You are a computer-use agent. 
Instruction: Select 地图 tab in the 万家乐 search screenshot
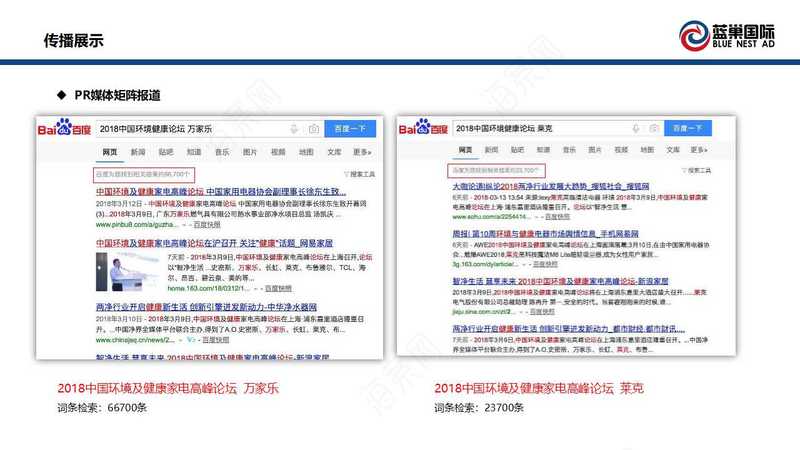[306, 152]
